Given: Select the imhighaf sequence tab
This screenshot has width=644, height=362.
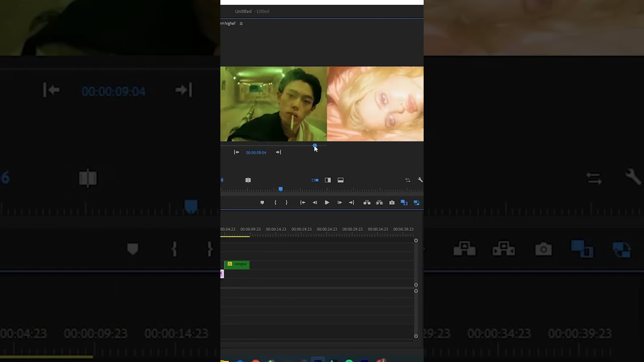Looking at the screenshot, I should click(x=228, y=24).
